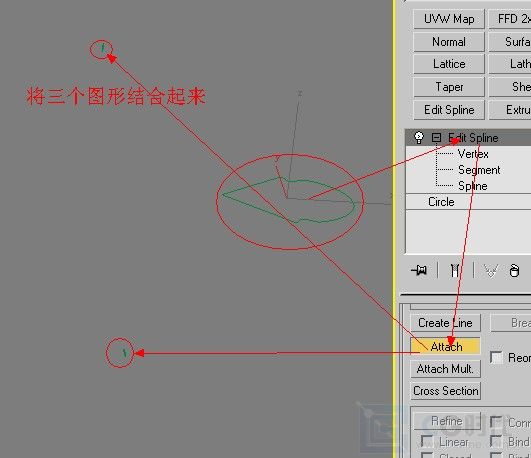
Task: Toggle the Show End Result icon
Action: coord(454,270)
